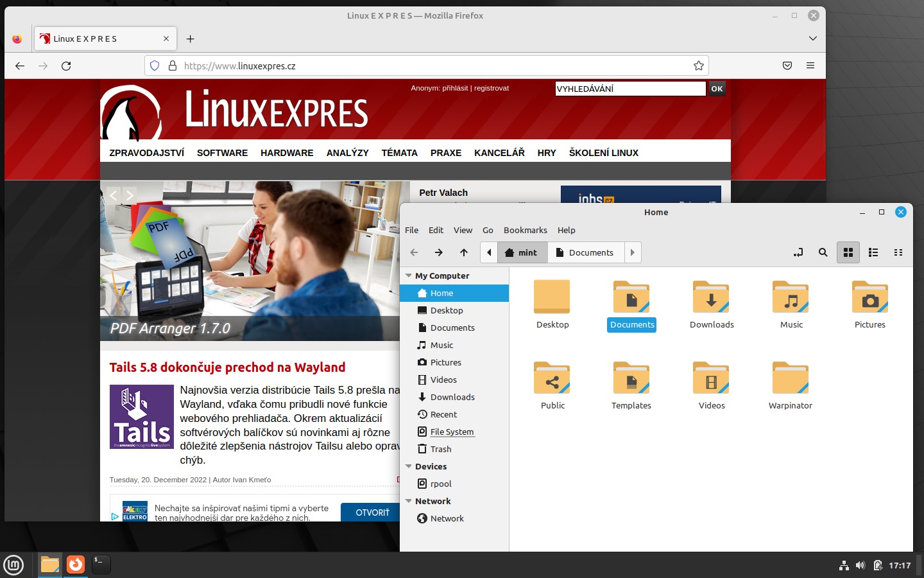Viewport: 924px width, 578px height.
Task: Open the Linux Mint start menu
Action: click(13, 565)
